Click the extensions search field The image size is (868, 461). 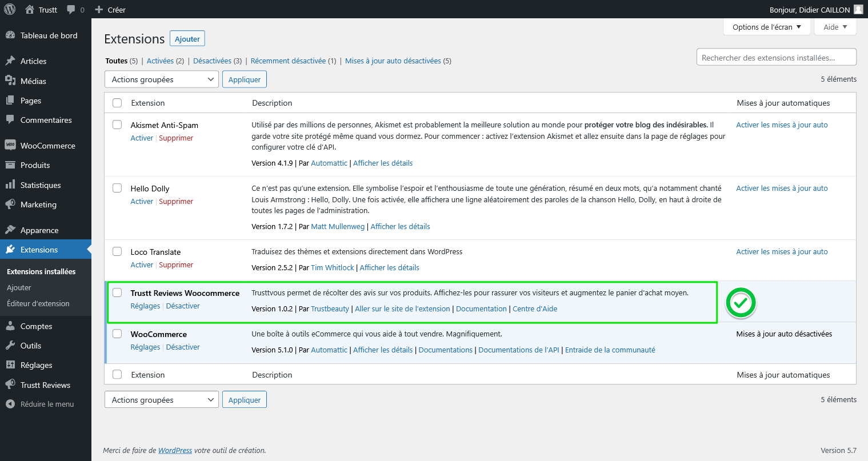[776, 57]
